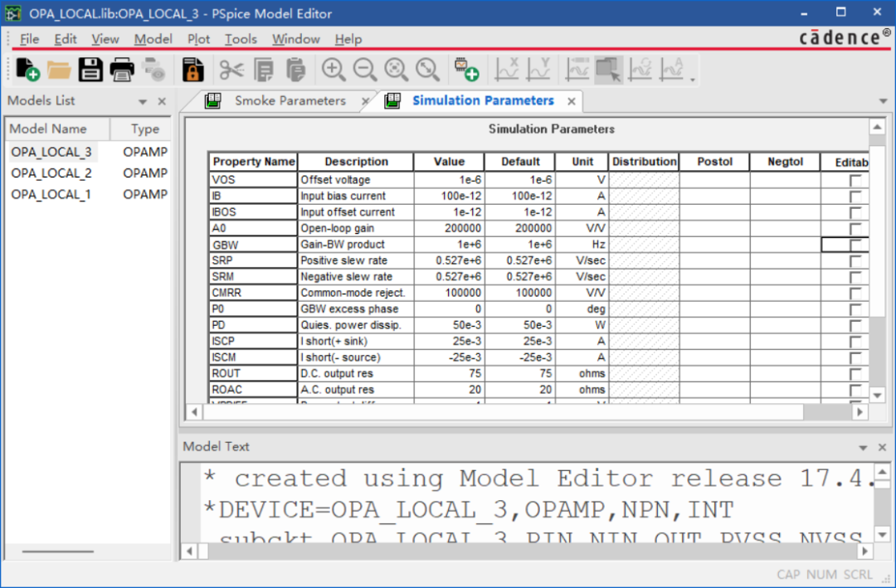Tick the Editable checkbox for CMRR
Viewport: 896px width, 588px height.
pyautogui.click(x=855, y=293)
